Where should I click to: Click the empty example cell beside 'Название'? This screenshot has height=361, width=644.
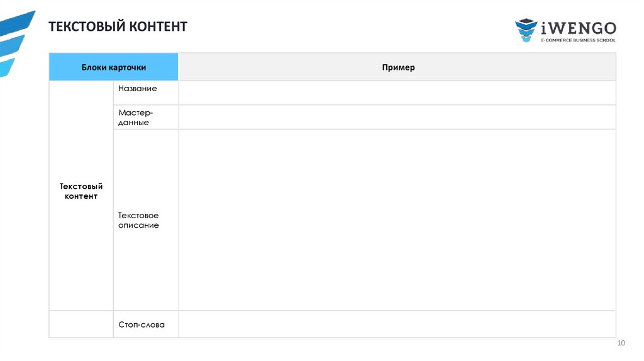tap(397, 93)
